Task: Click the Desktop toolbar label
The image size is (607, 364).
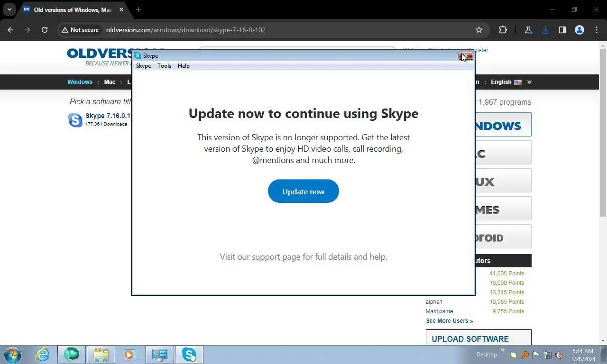Action: pos(487,355)
